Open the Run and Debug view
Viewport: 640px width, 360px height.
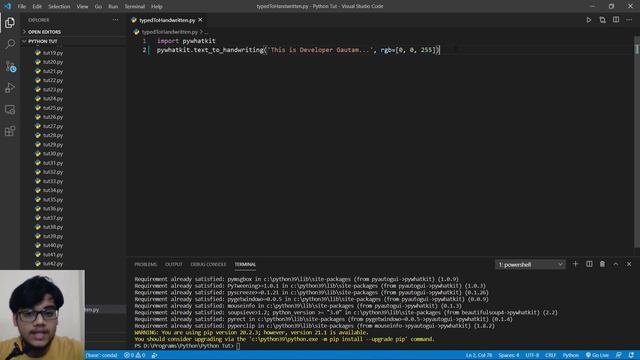(10, 88)
